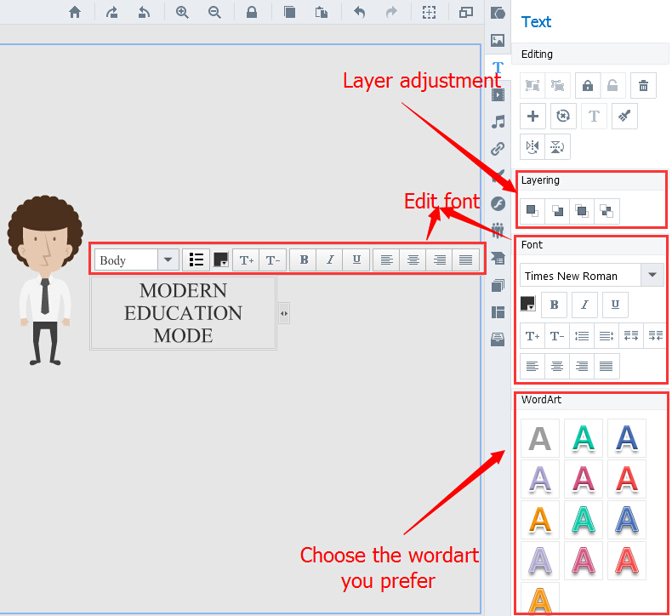Click the copy icon in top toolbar

tap(289, 12)
